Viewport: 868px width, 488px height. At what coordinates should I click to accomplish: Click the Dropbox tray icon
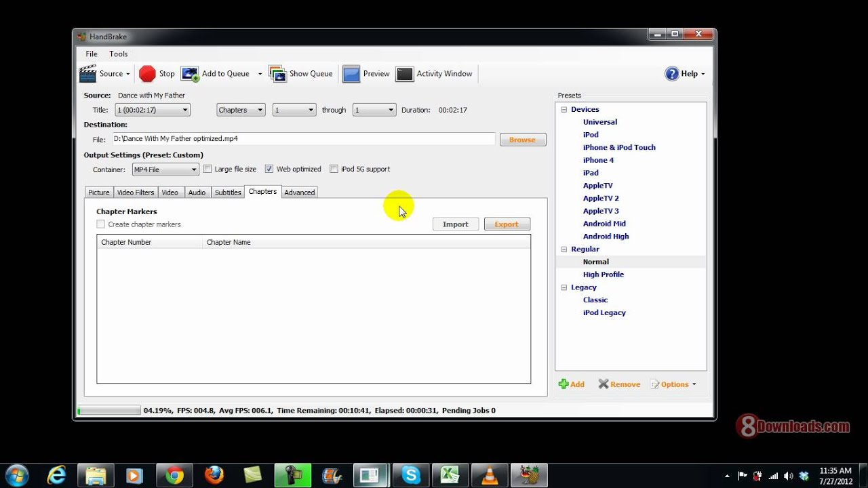point(804,476)
